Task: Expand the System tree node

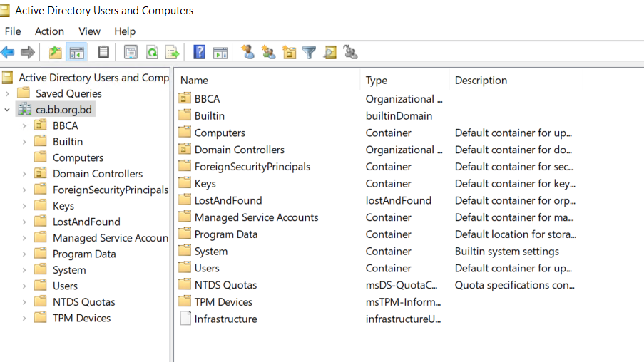Action: (x=24, y=269)
